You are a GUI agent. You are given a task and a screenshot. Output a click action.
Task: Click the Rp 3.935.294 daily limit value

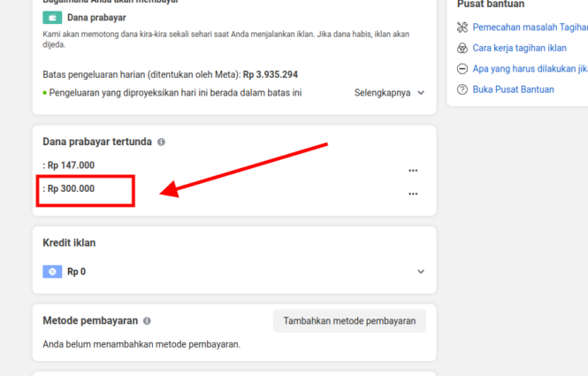271,74
